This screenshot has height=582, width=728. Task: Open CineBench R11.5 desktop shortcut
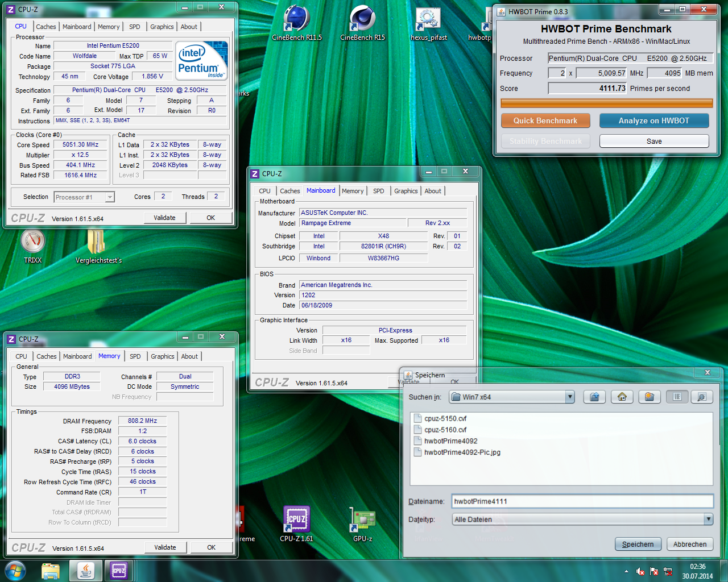(297, 23)
